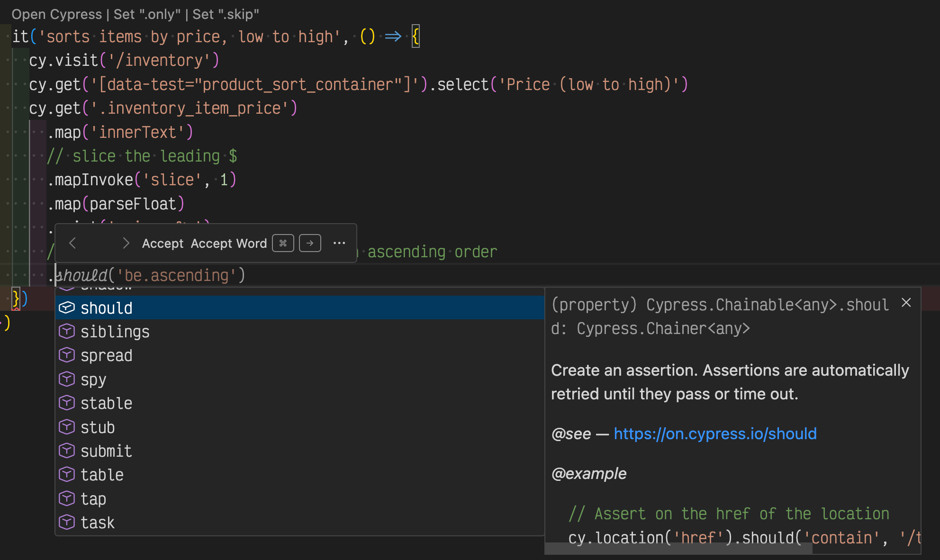Click the Open Cypress code lens

(x=56, y=14)
